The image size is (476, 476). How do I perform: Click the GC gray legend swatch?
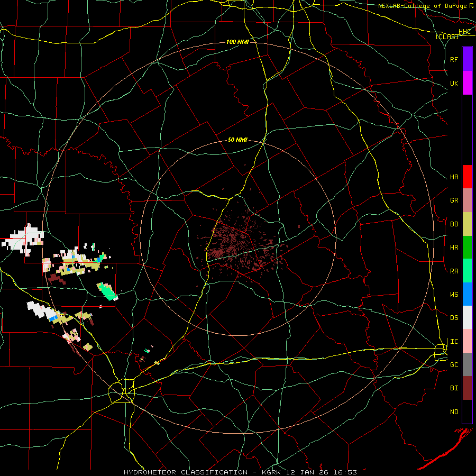467,364
